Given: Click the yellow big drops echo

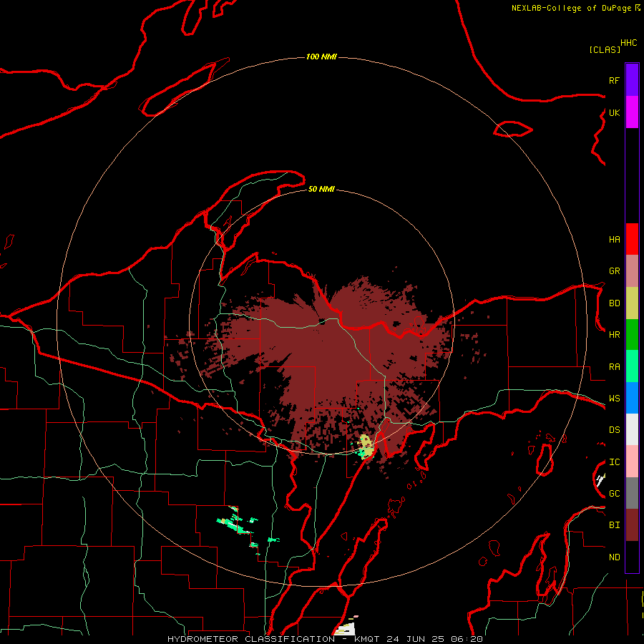Looking at the screenshot, I should click(366, 447).
